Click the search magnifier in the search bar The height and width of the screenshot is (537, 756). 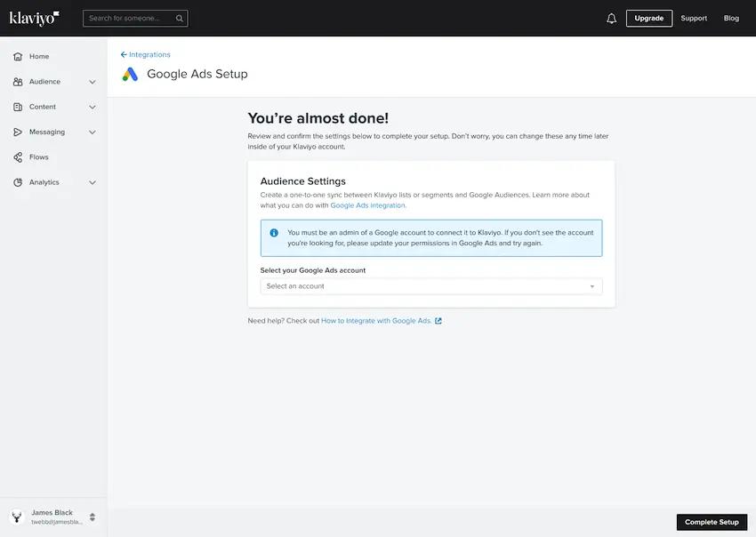pos(178,17)
